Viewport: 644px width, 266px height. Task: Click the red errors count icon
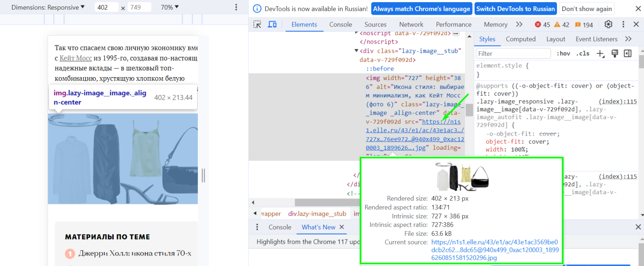click(538, 25)
